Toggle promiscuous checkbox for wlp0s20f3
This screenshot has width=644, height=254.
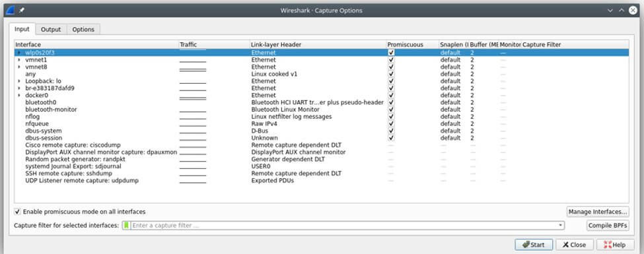pyautogui.click(x=391, y=53)
